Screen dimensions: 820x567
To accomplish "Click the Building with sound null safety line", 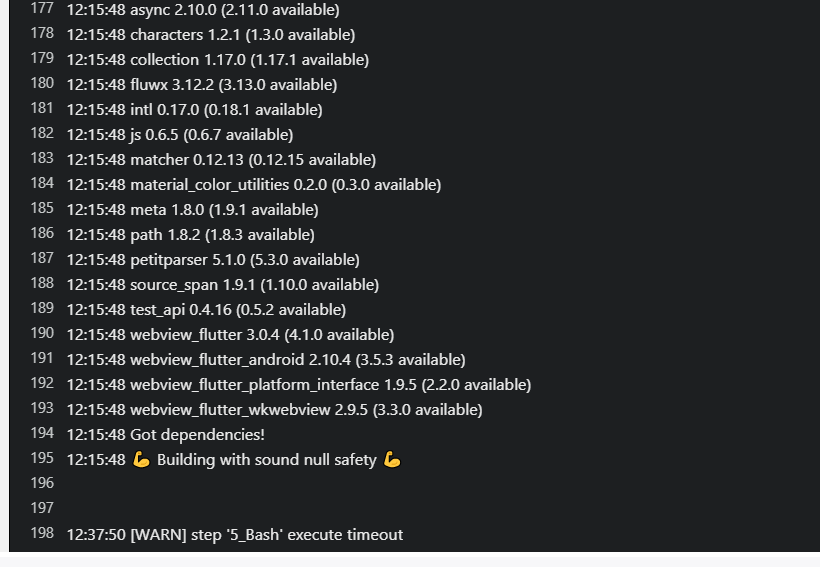I will pyautogui.click(x=234, y=460).
